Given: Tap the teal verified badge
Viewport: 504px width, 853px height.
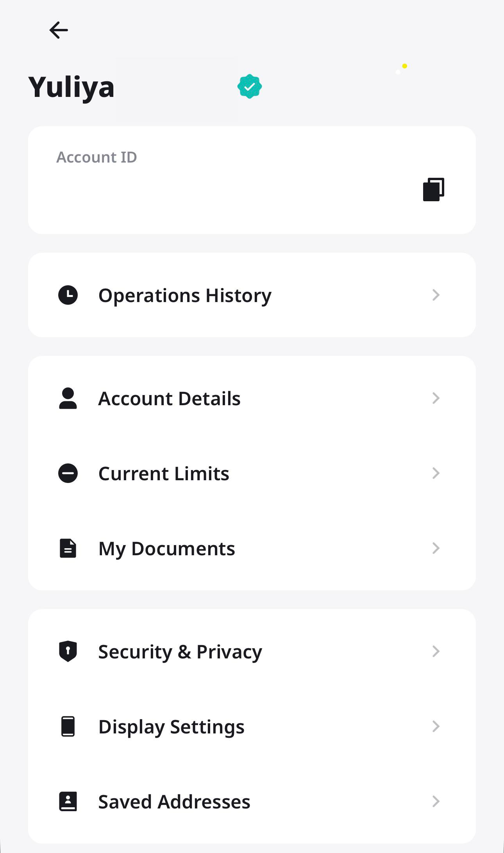Looking at the screenshot, I should [x=250, y=86].
